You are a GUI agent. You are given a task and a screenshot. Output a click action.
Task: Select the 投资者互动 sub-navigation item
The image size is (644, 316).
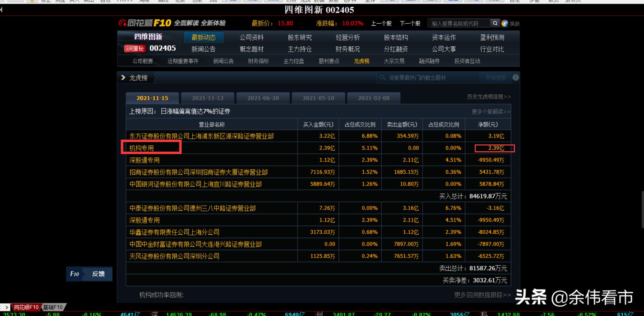point(467,61)
